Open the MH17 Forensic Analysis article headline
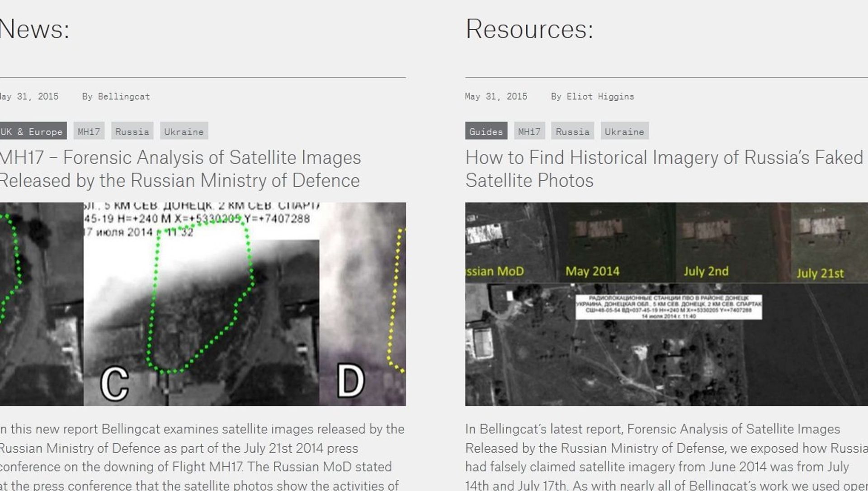Screen dimensions: 868x491 click(180, 169)
